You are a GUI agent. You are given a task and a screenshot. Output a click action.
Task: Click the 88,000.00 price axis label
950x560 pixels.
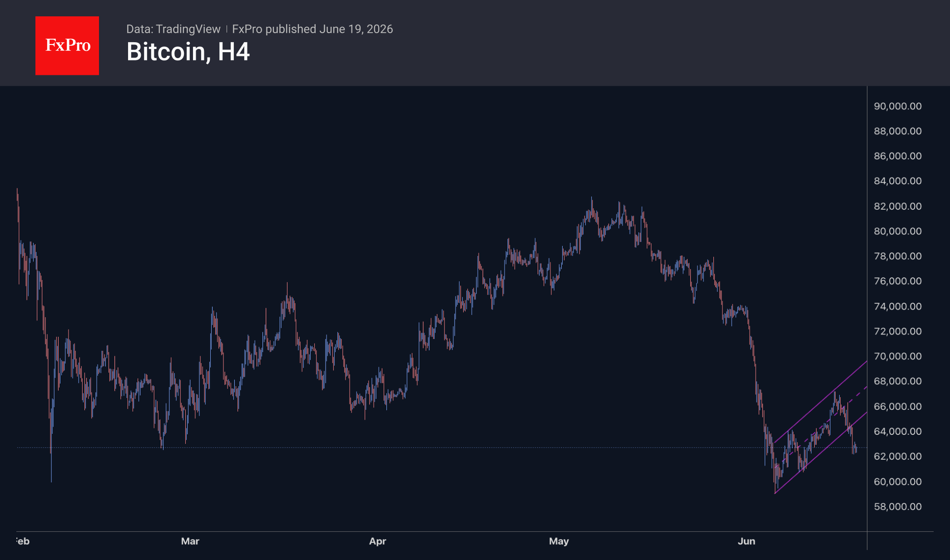tap(898, 131)
